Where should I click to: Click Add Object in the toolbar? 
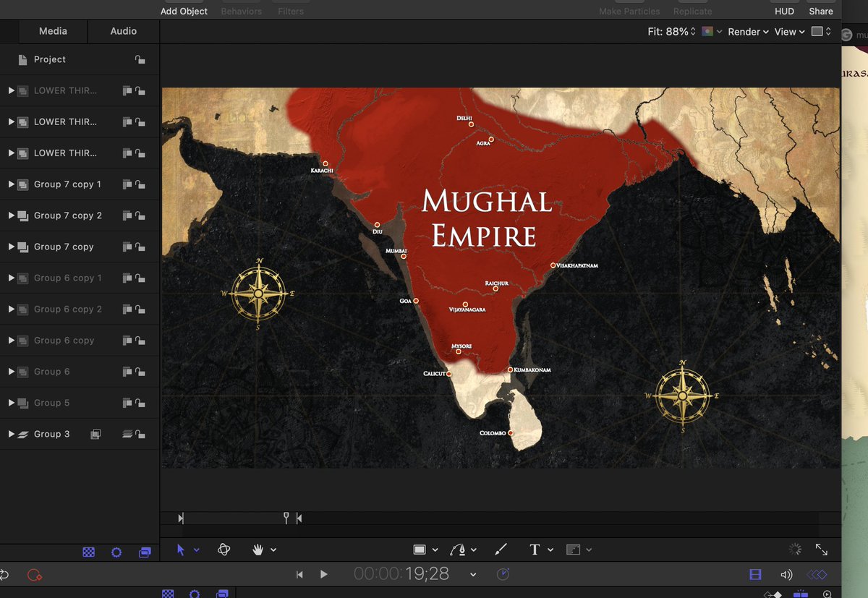coord(184,11)
